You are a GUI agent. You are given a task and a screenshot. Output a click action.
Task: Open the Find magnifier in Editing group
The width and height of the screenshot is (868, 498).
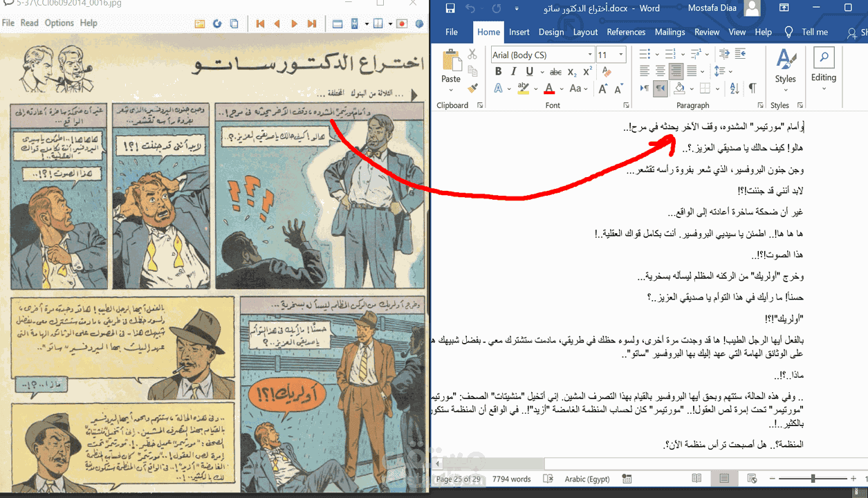824,57
